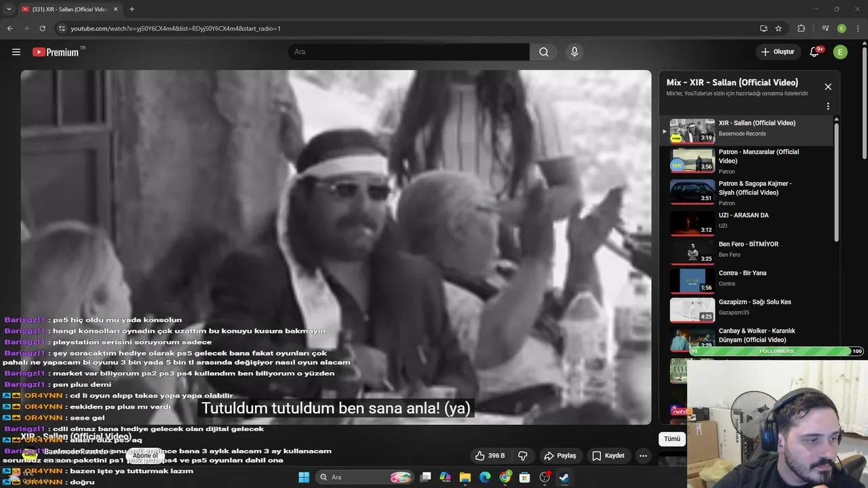This screenshot has height=488, width=868.
Task: Select the Tümü filter chip
Action: click(x=672, y=439)
